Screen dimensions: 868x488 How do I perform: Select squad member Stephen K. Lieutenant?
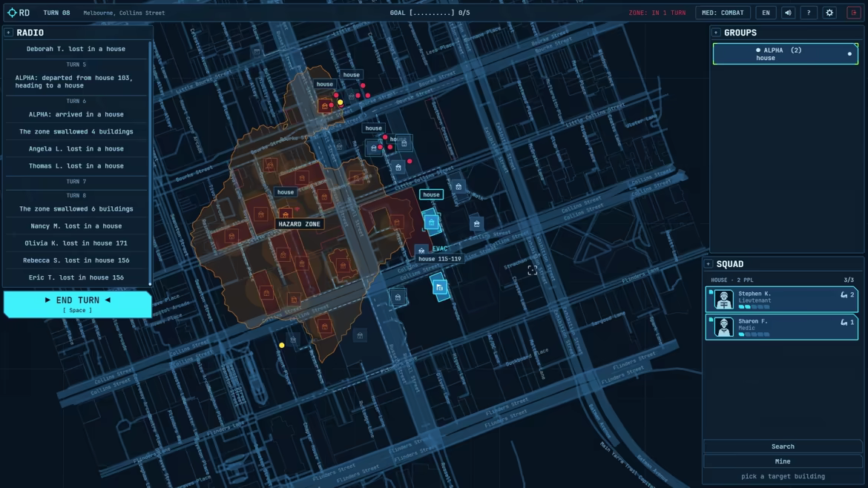782,300
